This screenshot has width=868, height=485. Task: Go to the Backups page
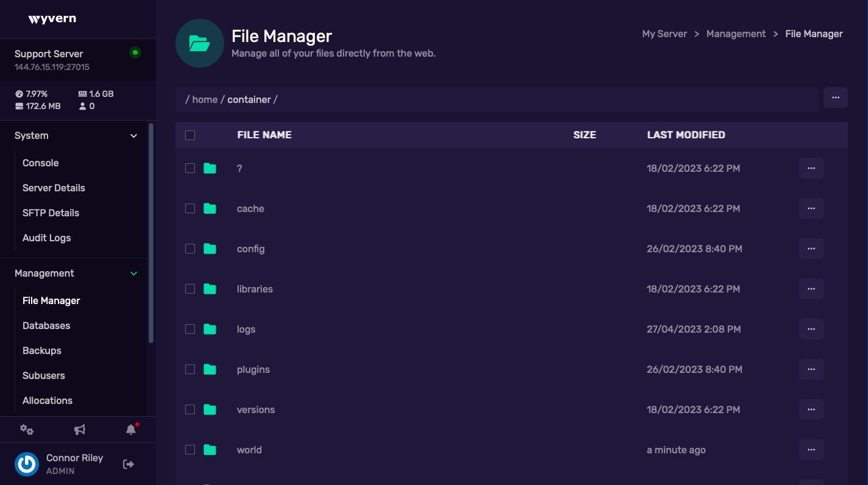(x=42, y=351)
